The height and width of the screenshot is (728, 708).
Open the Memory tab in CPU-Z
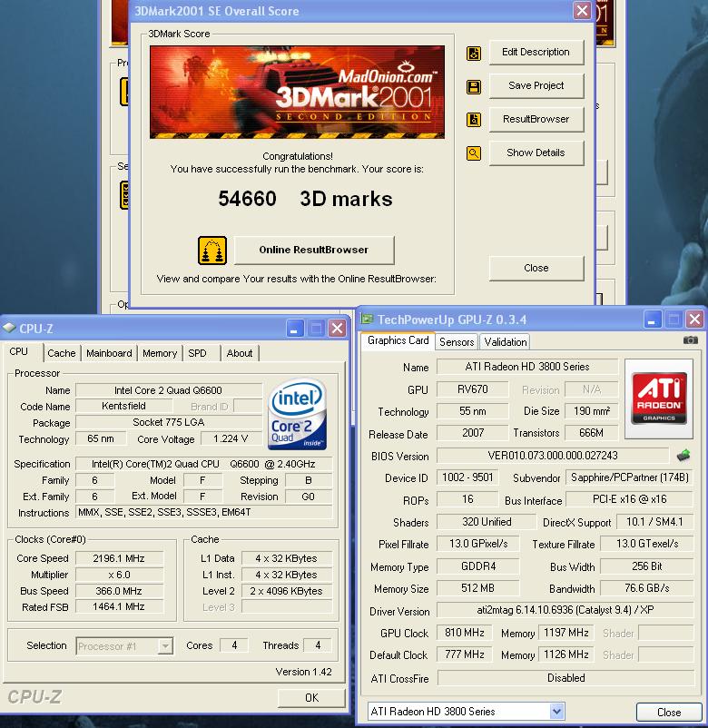coord(160,353)
